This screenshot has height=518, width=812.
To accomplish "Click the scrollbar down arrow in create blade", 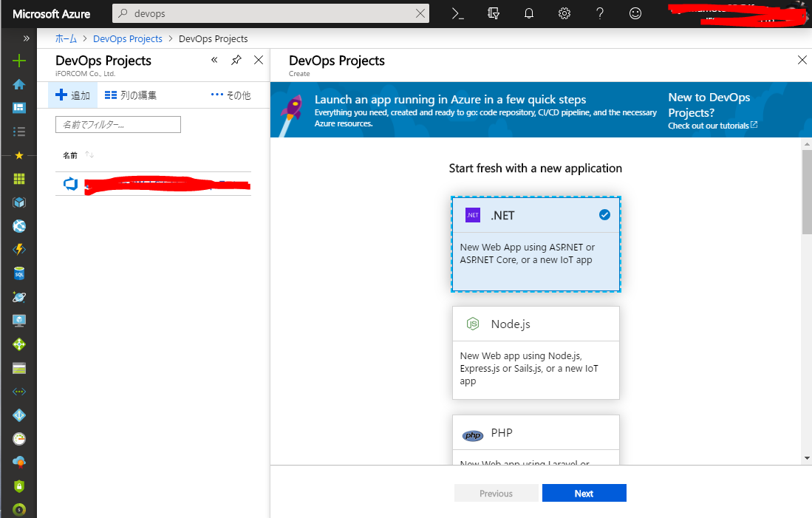I will [807, 458].
